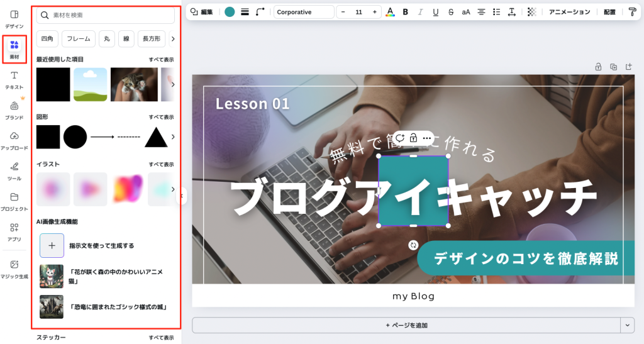
Task: Toggle the lock icon on selected element
Action: tap(413, 138)
